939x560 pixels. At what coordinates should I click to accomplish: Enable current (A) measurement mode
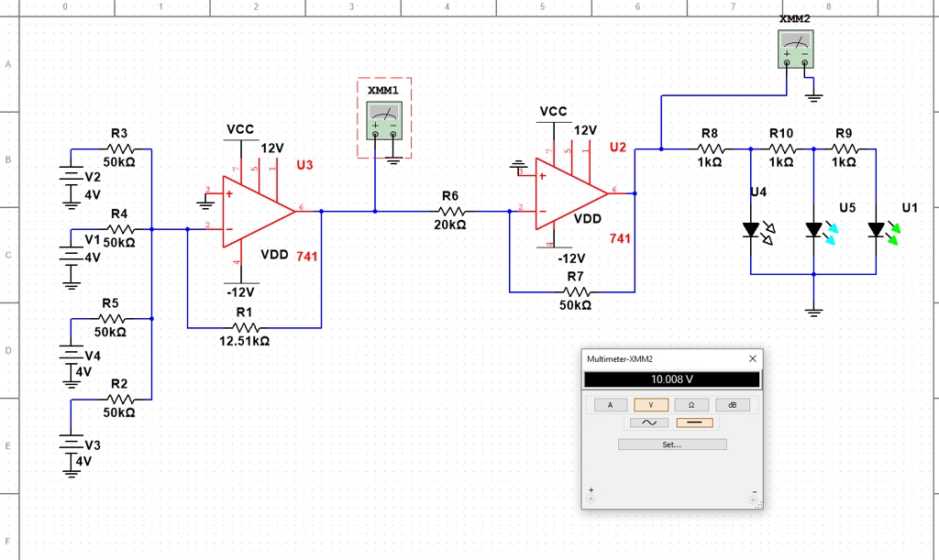[609, 403]
